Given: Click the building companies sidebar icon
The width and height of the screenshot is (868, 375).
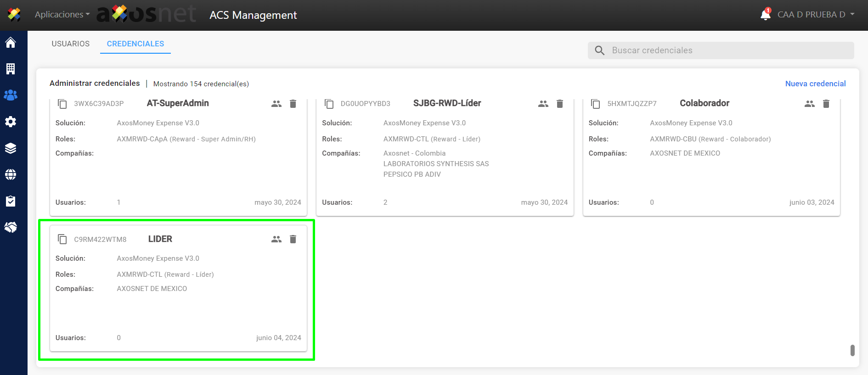Looking at the screenshot, I should tap(11, 69).
